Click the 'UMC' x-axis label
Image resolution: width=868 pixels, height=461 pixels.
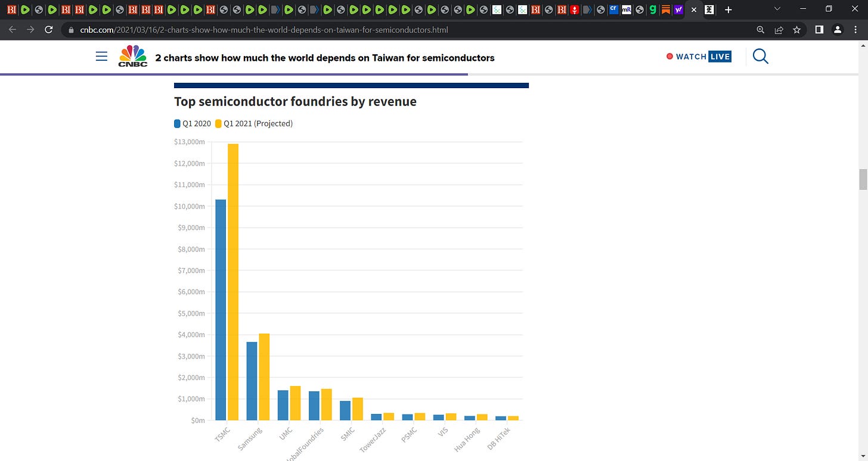click(287, 433)
